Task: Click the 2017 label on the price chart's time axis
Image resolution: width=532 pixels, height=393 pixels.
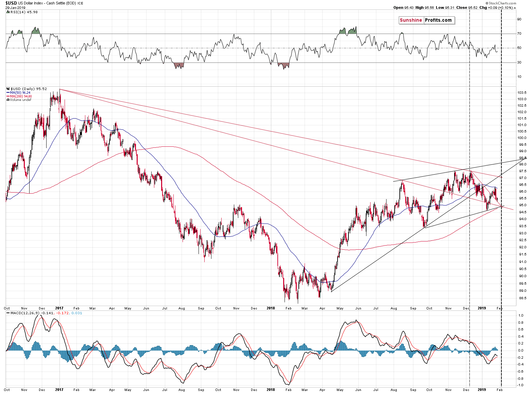Action: point(59,308)
